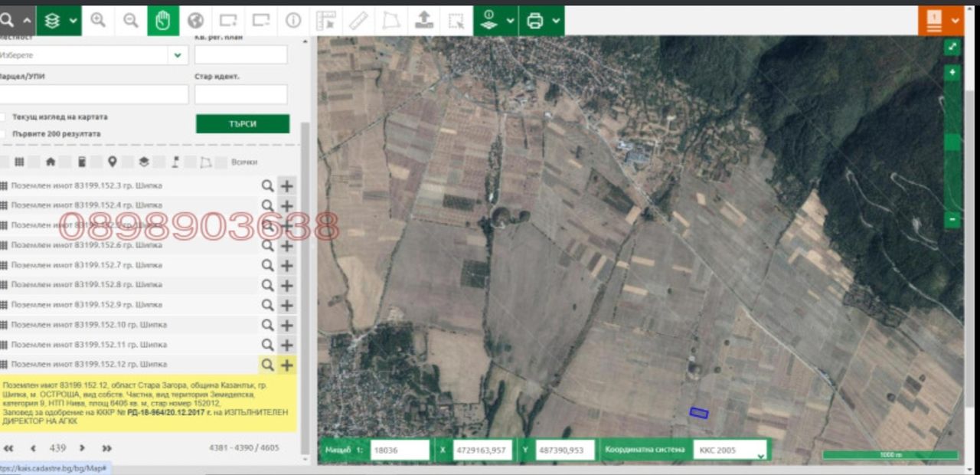Select the corner ruler coordinate tool
The height and width of the screenshot is (475, 980).
(x=326, y=21)
